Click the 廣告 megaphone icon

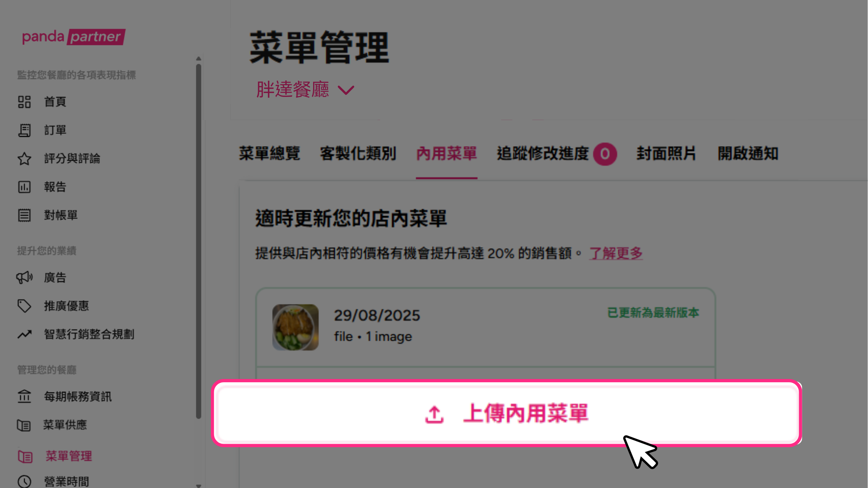click(24, 278)
